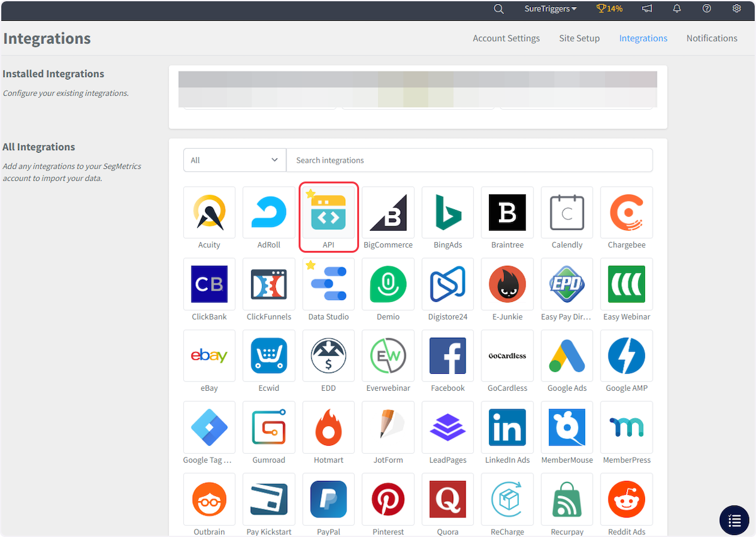Open the EDD integration icon
This screenshot has width=756, height=537.
tap(328, 356)
